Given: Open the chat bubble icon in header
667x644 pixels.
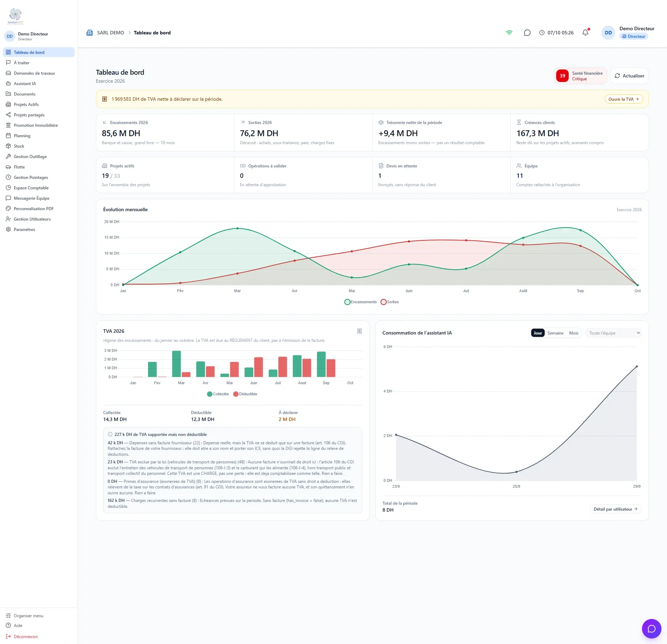Looking at the screenshot, I should point(527,33).
